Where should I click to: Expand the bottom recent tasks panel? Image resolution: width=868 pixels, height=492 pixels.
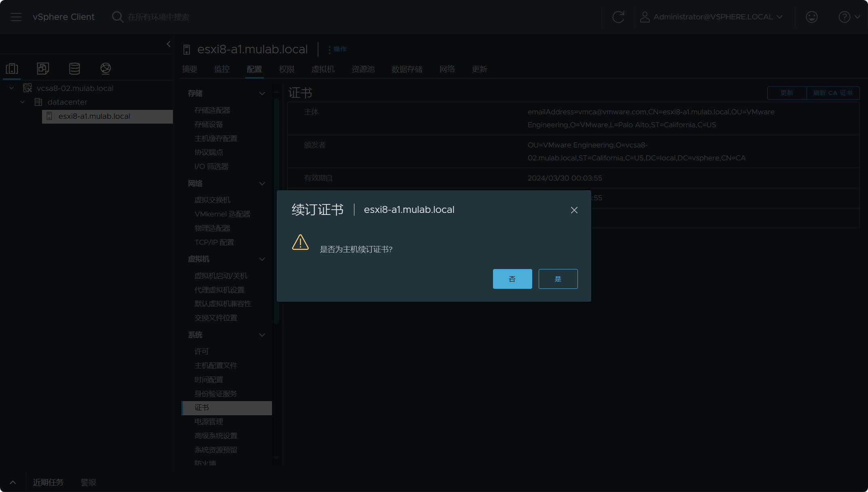13,482
